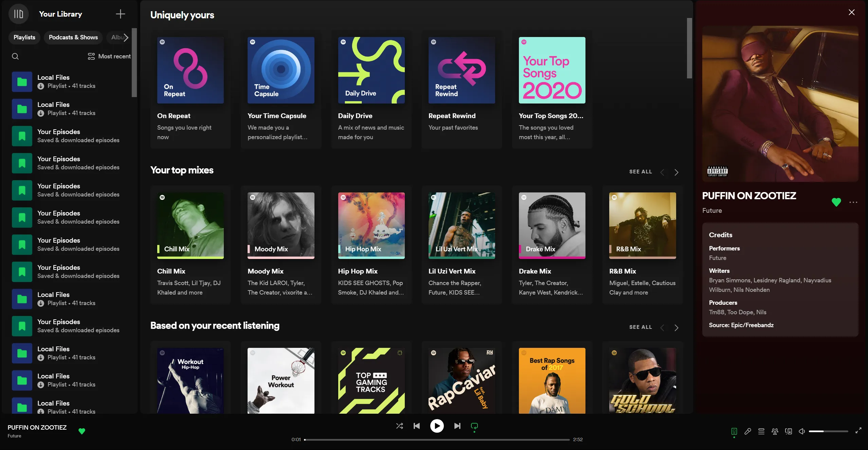Create a new playlist with the plus icon
The image size is (868, 450).
(120, 14)
